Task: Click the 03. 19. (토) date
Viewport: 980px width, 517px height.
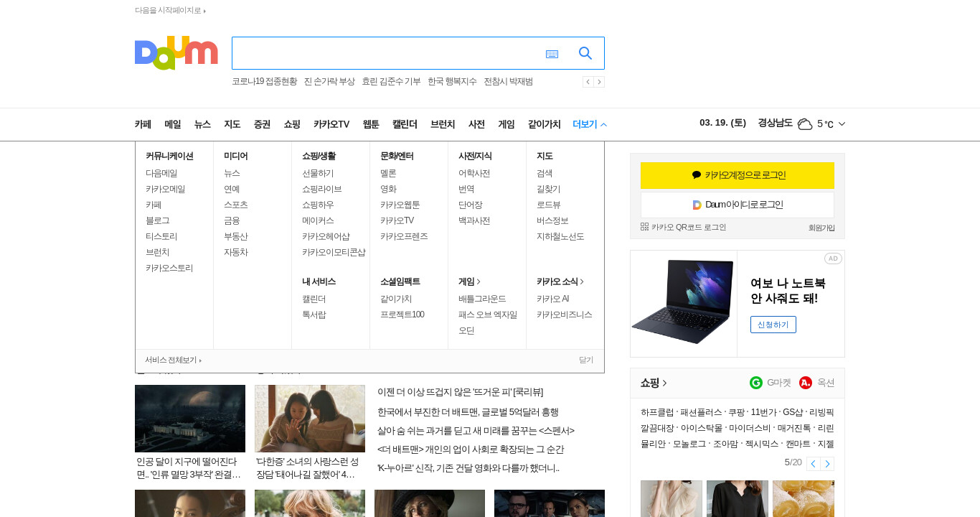Action: 722,123
